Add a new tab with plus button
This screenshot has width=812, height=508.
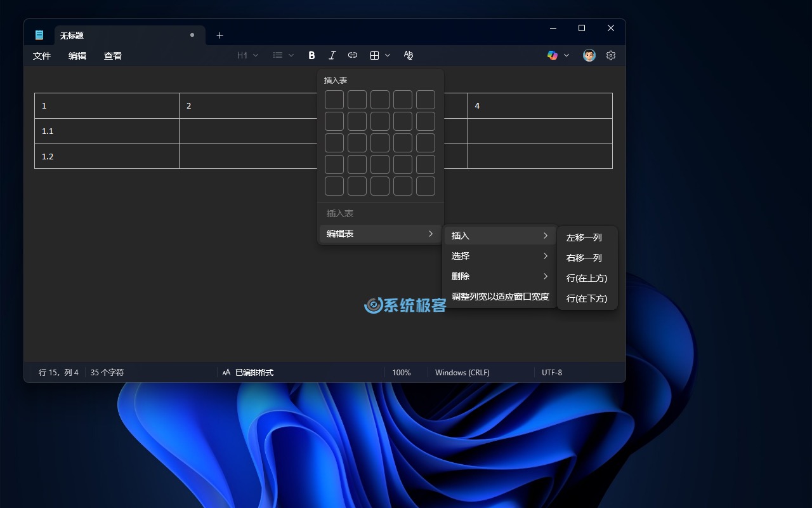click(x=219, y=36)
